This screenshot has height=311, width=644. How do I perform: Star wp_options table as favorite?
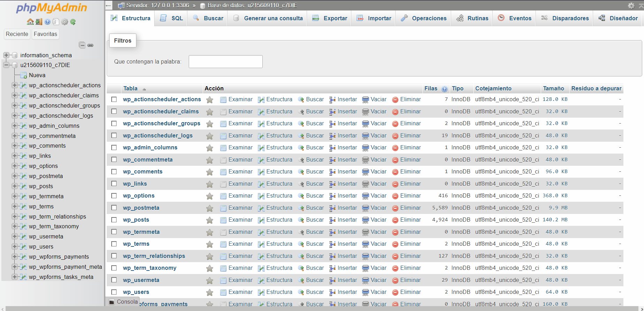(210, 196)
